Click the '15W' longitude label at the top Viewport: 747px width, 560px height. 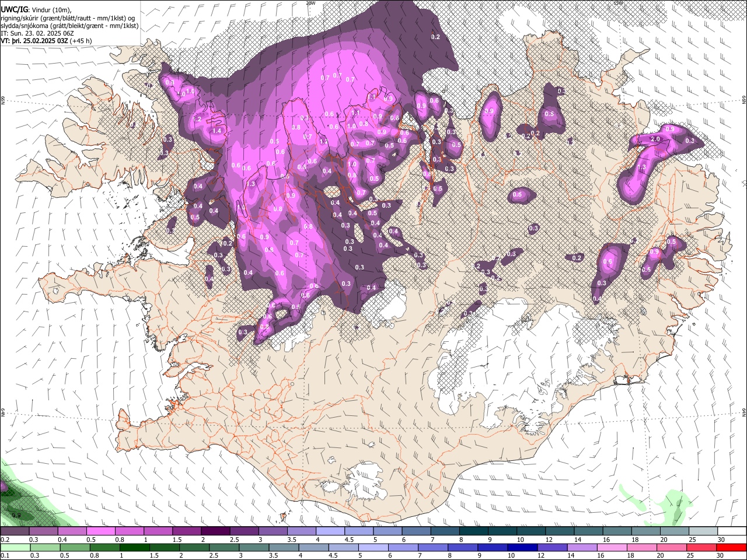tap(619, 3)
